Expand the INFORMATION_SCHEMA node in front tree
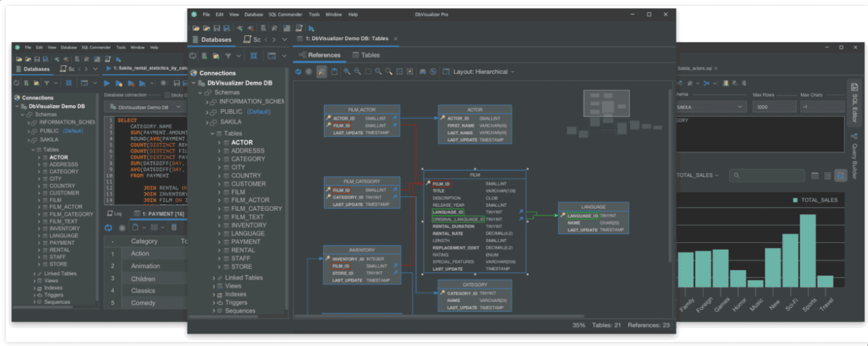 [207, 102]
